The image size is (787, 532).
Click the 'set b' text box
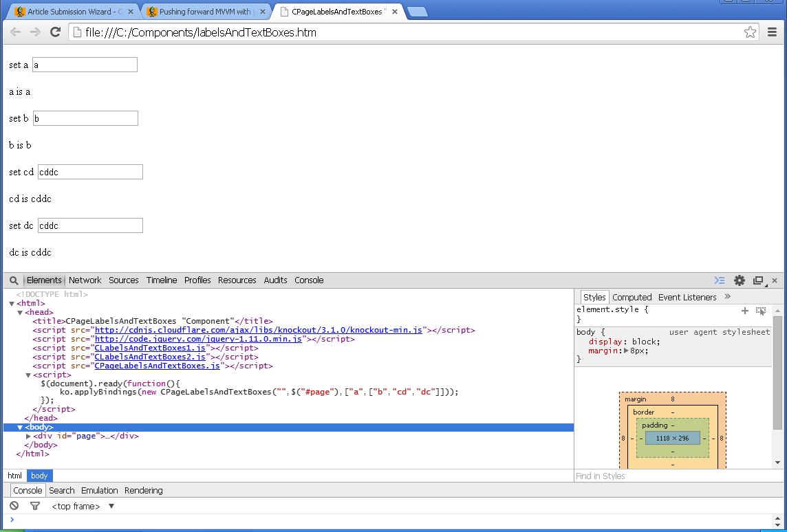tap(86, 118)
